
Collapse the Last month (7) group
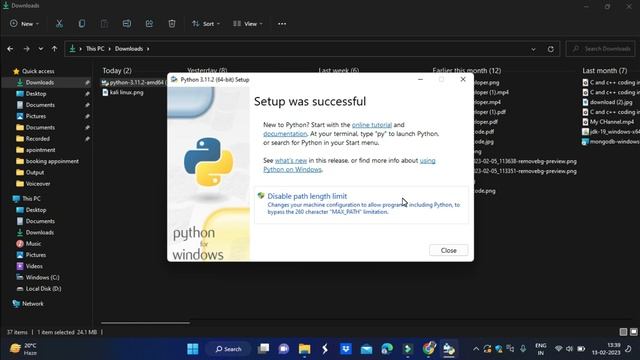(604, 71)
